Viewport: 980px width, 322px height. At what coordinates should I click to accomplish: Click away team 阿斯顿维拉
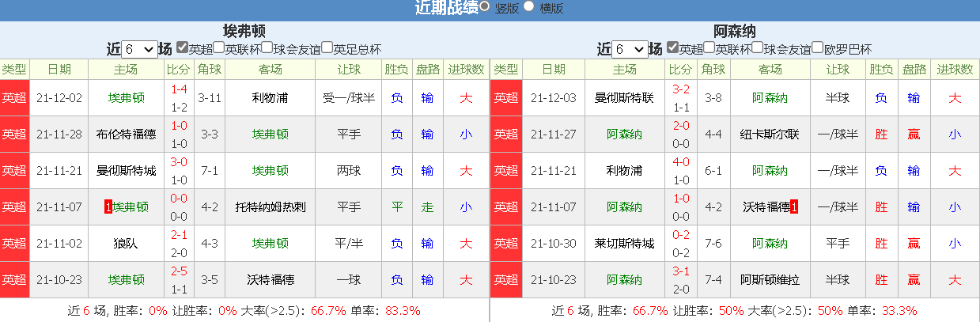pyautogui.click(x=770, y=280)
